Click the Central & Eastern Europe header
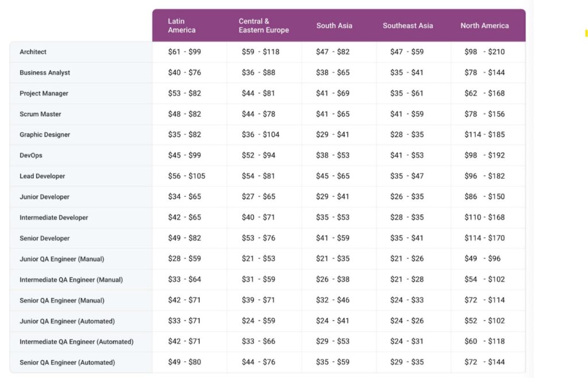The image size is (588, 378). 264,26
